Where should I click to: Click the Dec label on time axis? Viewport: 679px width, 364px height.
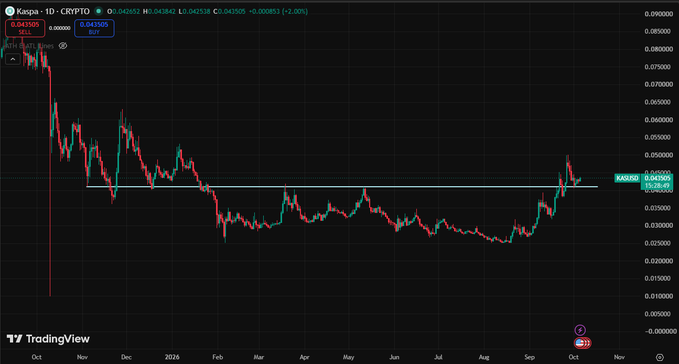[x=126, y=357]
